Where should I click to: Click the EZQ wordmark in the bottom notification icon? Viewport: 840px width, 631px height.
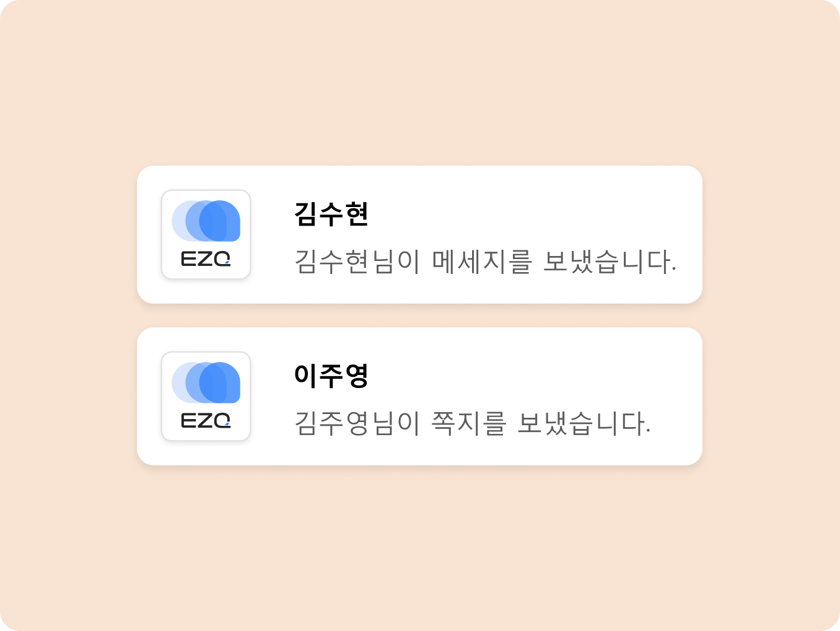tap(206, 421)
